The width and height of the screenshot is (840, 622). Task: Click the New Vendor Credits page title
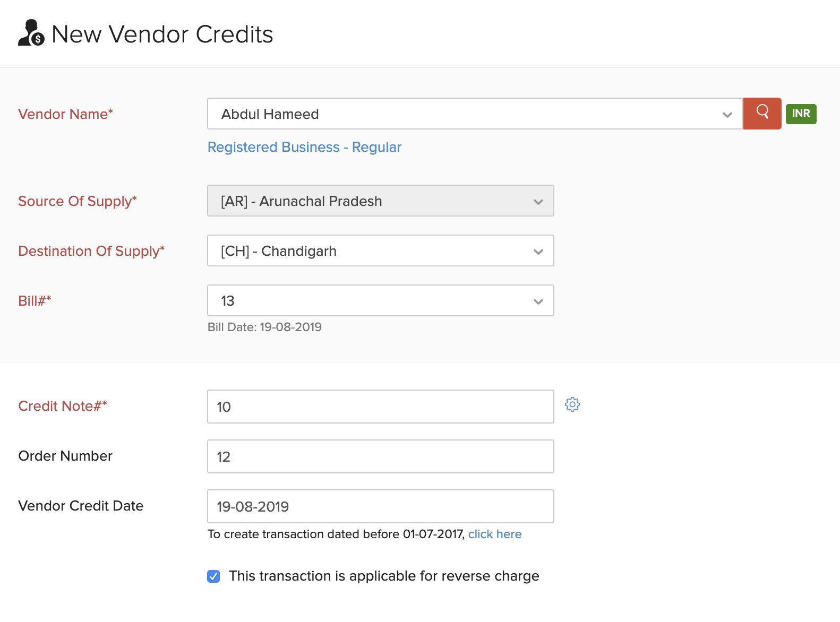pyautogui.click(x=162, y=34)
